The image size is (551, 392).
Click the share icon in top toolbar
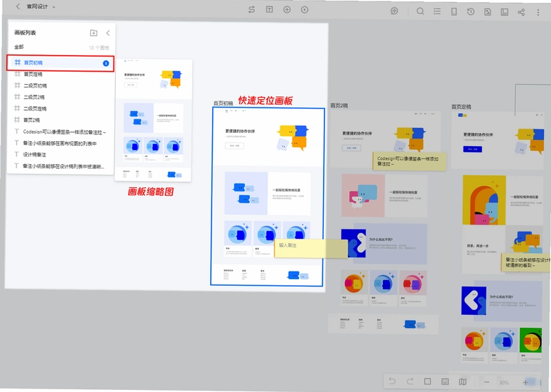521,12
